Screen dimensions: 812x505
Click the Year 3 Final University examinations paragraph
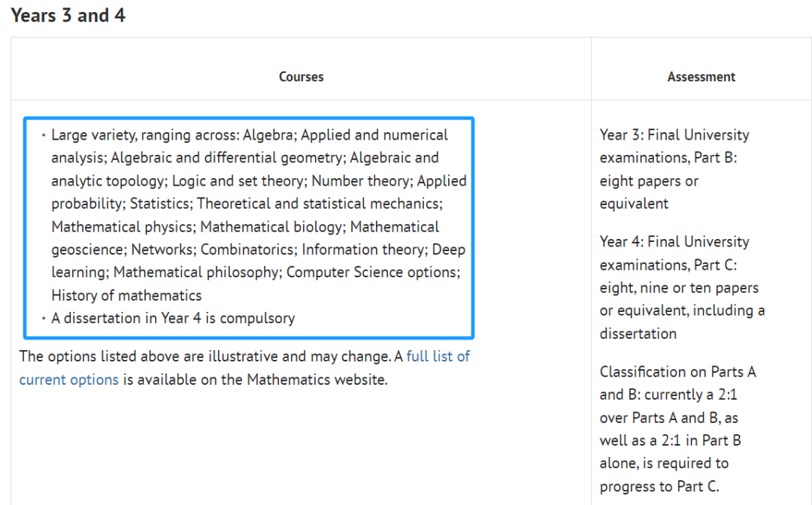click(x=674, y=169)
